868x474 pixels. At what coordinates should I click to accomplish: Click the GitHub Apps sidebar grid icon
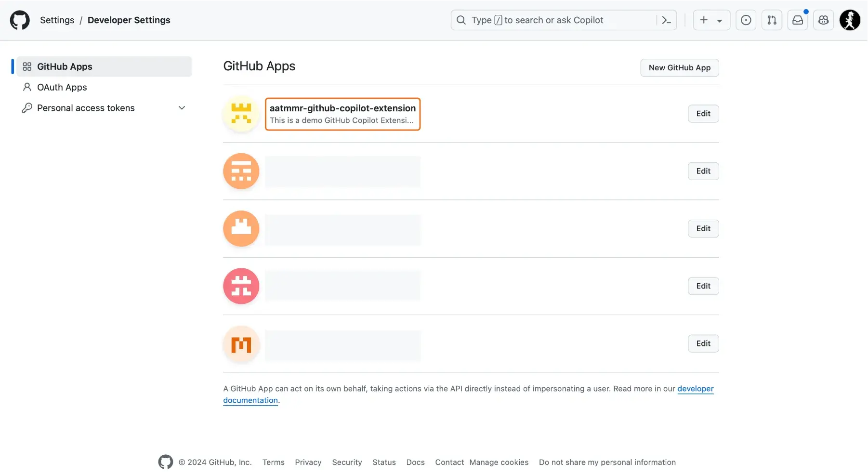[27, 66]
